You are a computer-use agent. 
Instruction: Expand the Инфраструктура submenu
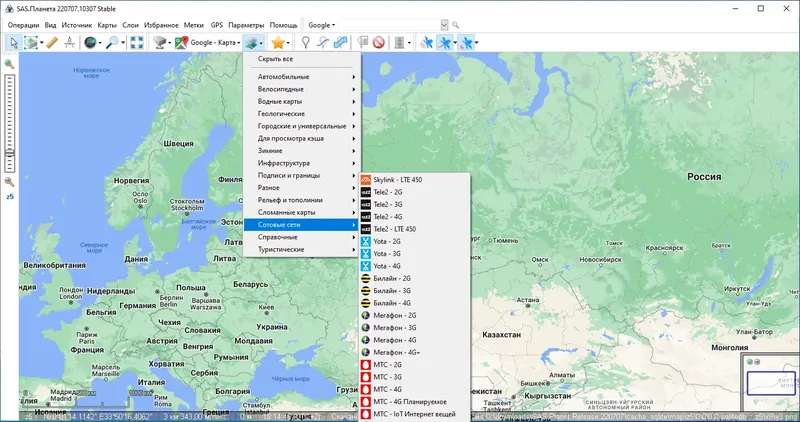click(302, 163)
